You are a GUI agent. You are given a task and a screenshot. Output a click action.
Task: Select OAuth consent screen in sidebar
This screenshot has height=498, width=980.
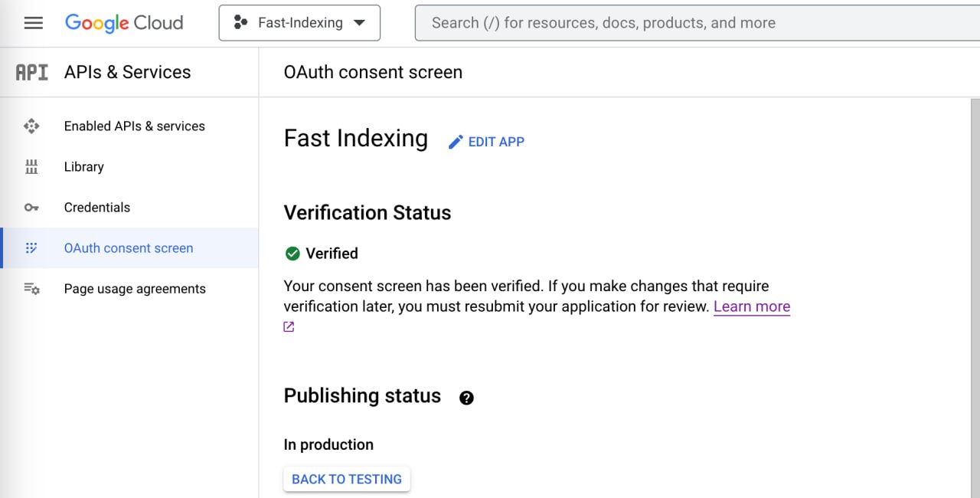click(x=129, y=248)
